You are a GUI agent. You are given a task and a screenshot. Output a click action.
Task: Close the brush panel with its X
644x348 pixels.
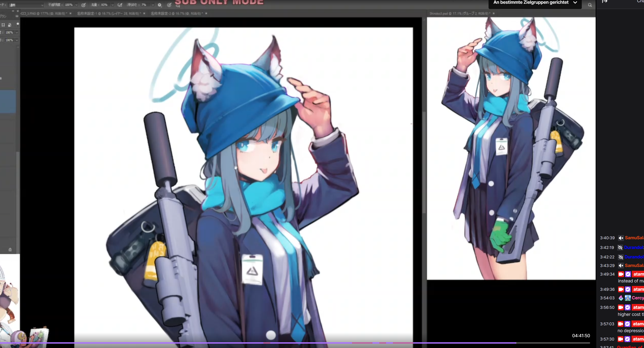(x=18, y=11)
